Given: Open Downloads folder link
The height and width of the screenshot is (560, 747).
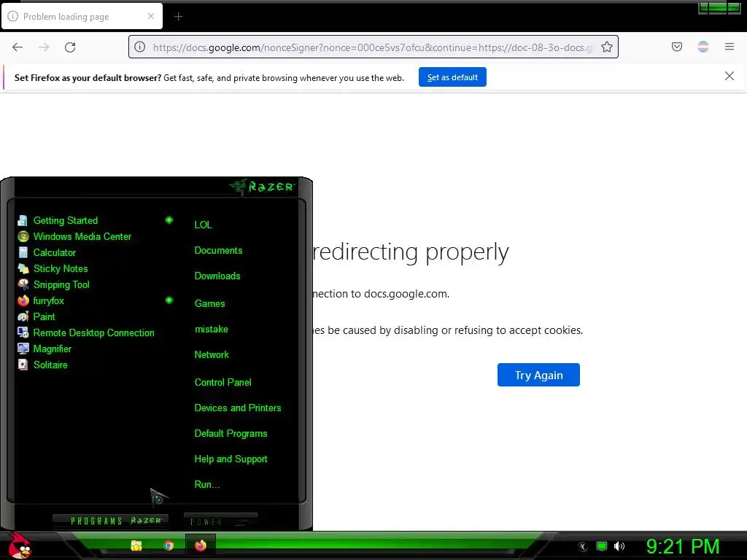Looking at the screenshot, I should click(217, 276).
